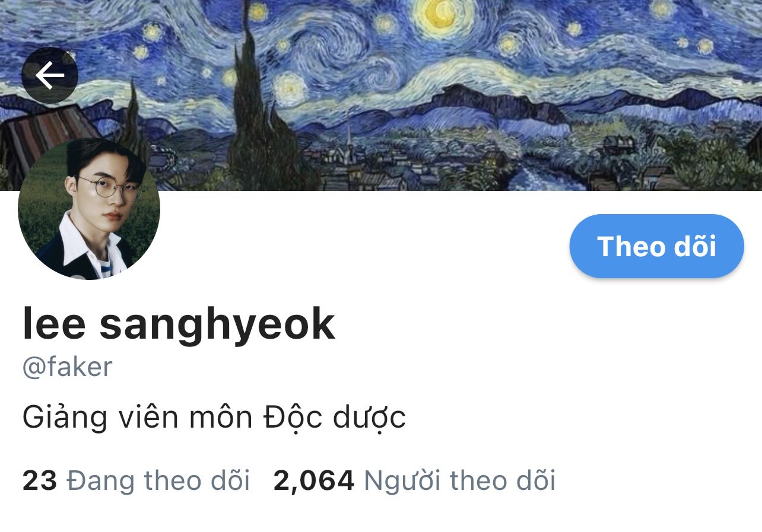The image size is (762, 532).
Task: Click the white shirt collar in the avatar
Action: pos(77,243)
